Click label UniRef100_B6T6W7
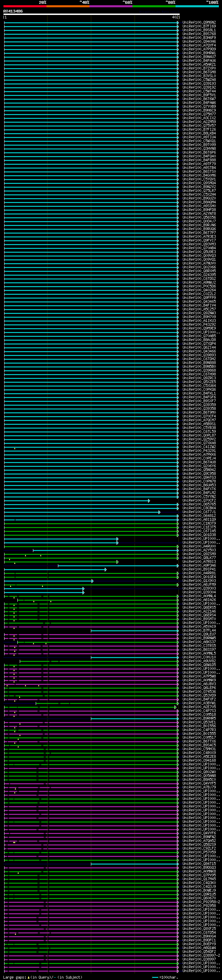Image resolution: width=222 pixels, height=980 pixels. coord(199,99)
